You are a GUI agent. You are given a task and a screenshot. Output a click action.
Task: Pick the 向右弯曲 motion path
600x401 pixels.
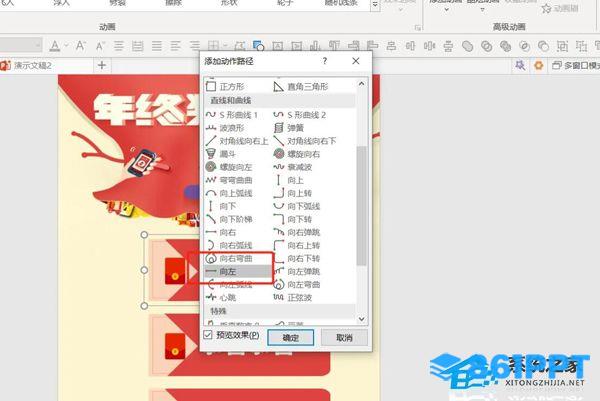[x=229, y=258]
